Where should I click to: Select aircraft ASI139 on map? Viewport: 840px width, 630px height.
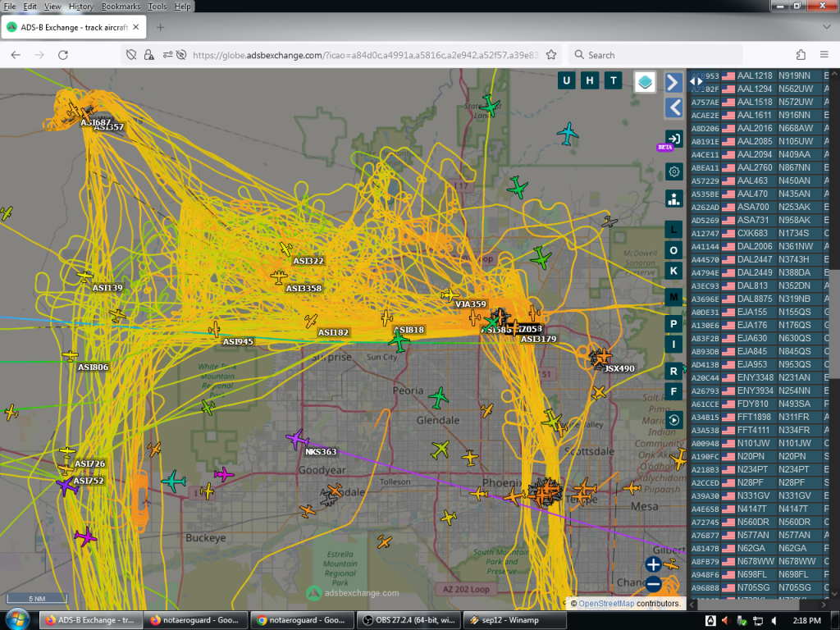(x=84, y=277)
